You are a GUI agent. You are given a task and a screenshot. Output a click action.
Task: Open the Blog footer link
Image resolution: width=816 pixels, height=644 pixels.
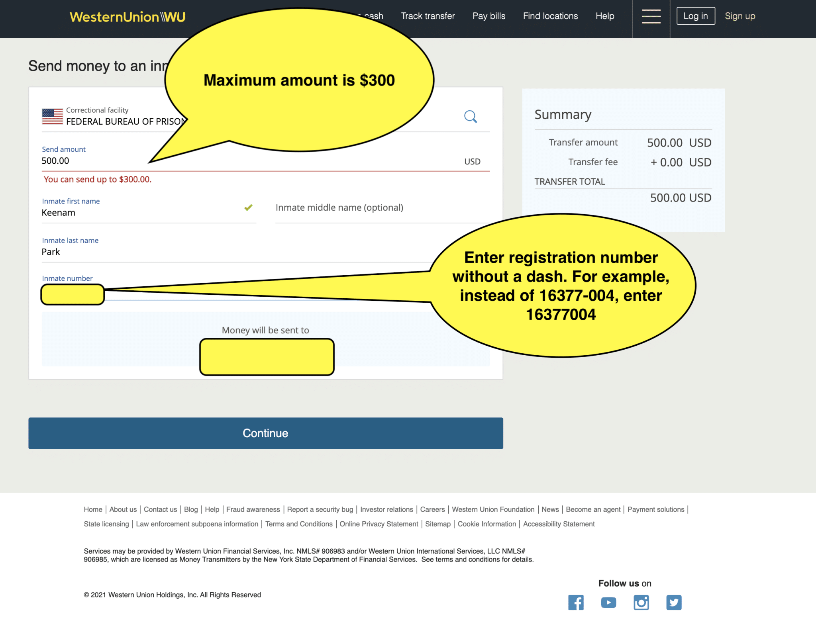[x=191, y=509]
